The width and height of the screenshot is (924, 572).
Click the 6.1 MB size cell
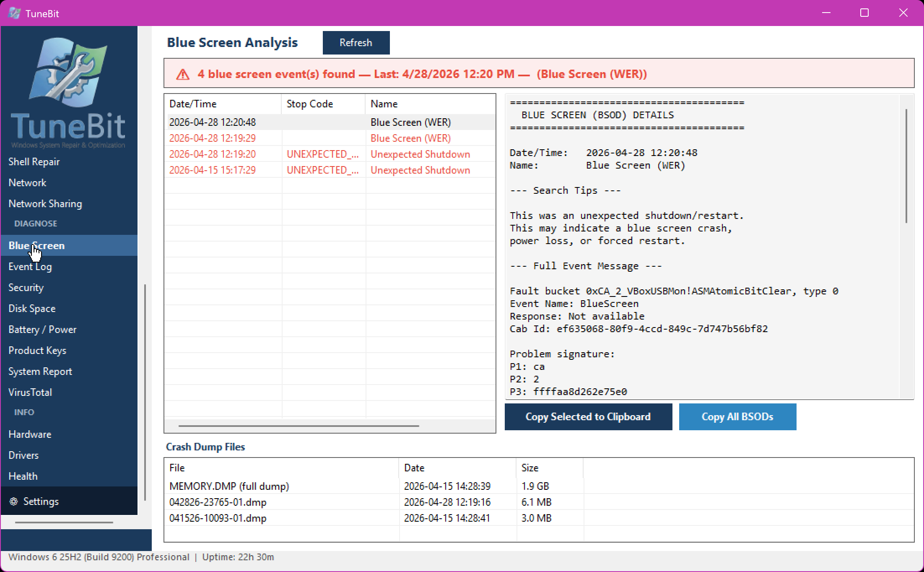536,502
